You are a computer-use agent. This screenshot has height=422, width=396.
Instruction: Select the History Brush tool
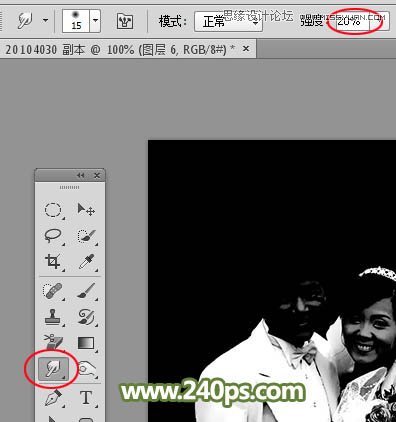click(x=86, y=317)
